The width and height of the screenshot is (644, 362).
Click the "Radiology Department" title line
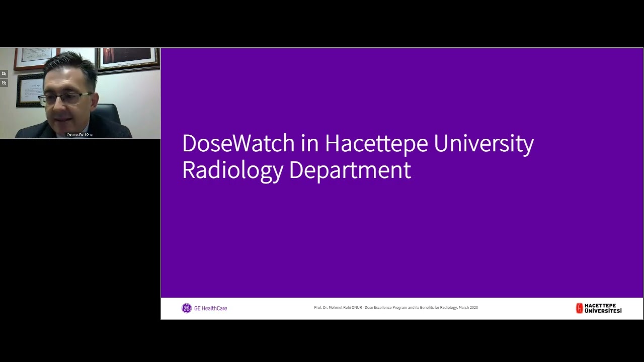coord(296,170)
